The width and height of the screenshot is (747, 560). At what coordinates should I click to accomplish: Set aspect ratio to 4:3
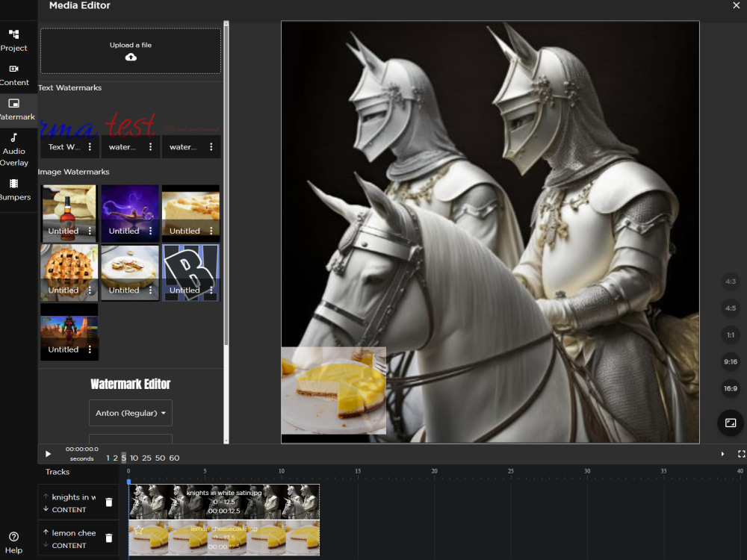click(x=731, y=281)
